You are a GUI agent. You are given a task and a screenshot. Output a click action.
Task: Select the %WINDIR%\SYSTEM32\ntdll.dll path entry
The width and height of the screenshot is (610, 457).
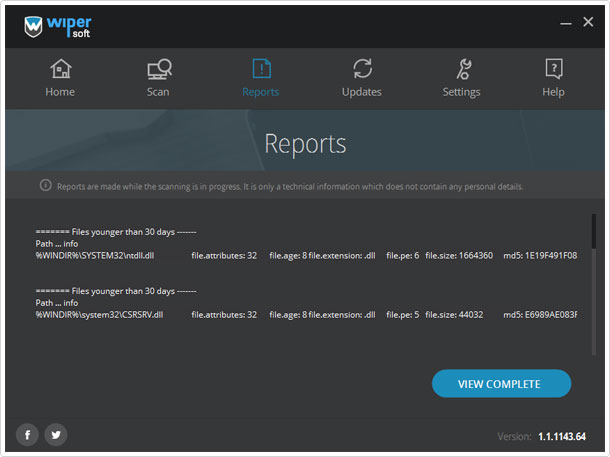coord(95,256)
